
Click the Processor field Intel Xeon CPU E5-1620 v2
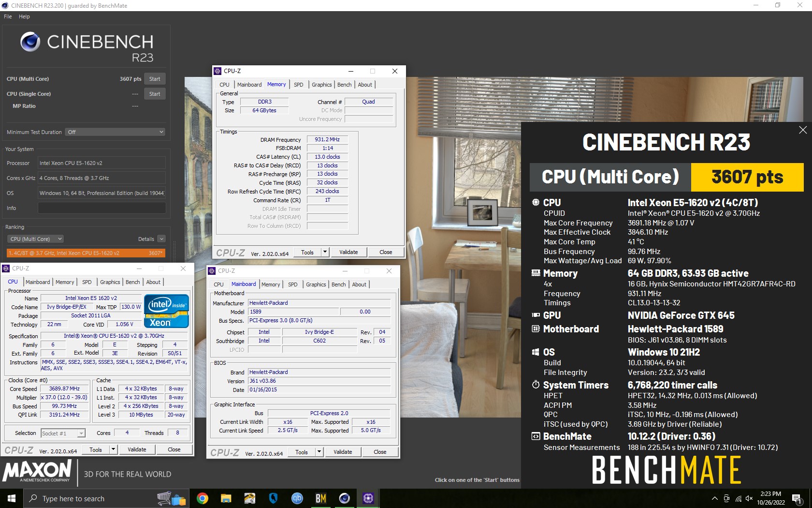click(102, 163)
